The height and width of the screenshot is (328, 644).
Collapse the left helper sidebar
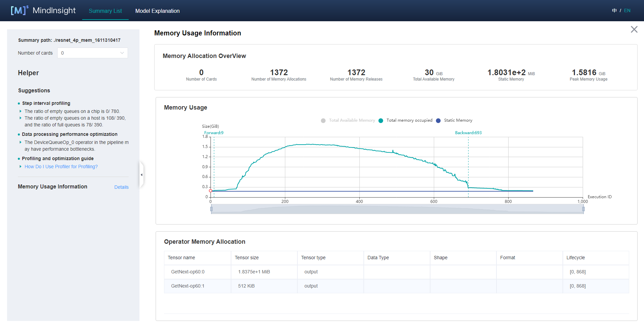(x=141, y=175)
